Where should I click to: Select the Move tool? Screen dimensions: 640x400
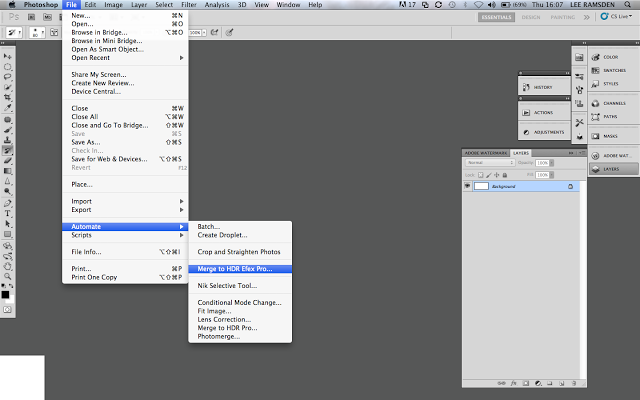(7, 56)
